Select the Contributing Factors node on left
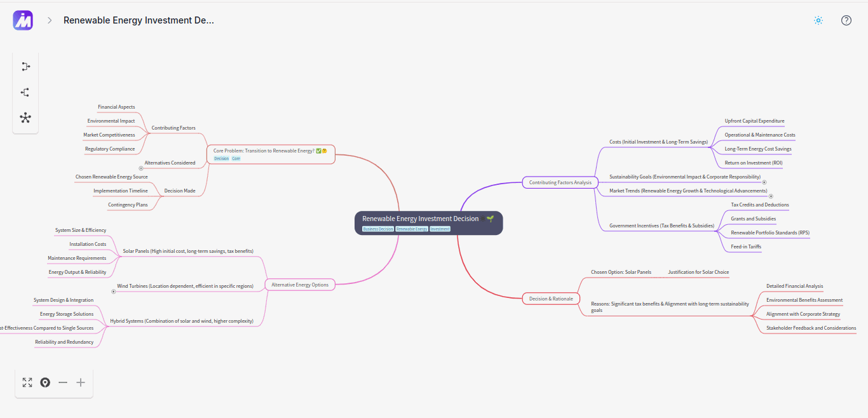This screenshot has height=418, width=868. (173, 128)
